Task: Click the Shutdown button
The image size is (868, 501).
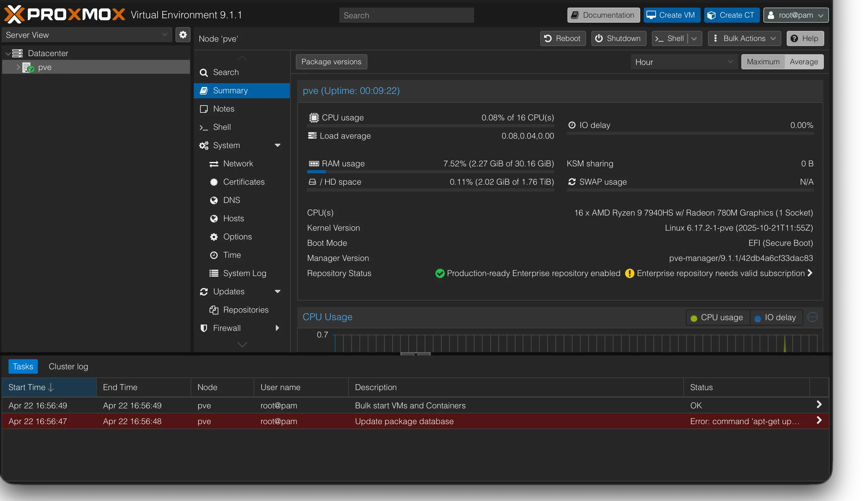Action: (x=618, y=38)
